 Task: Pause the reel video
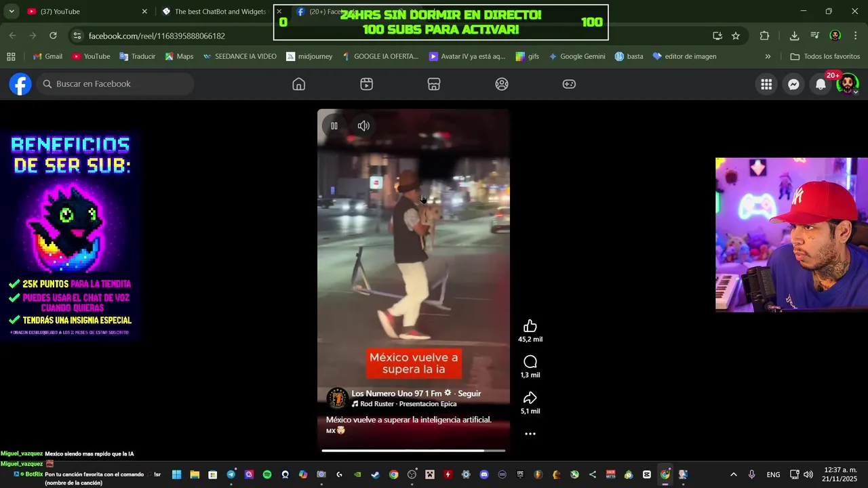tap(334, 125)
